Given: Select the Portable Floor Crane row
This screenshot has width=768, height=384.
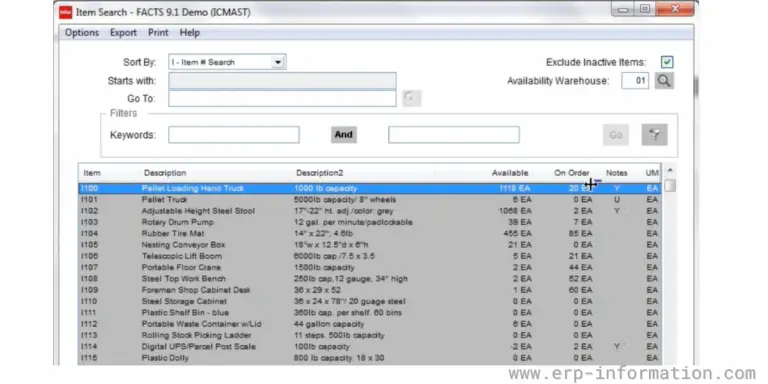Looking at the screenshot, I should click(370, 267).
